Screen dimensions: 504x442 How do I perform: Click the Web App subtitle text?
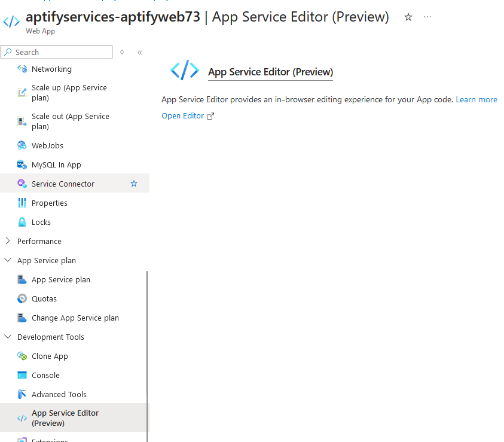[x=40, y=31]
